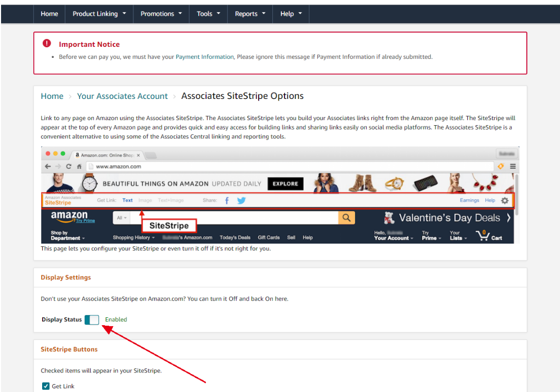The width and height of the screenshot is (560, 392).
Task: Open the SiteStripe gear settings icon
Action: click(505, 200)
